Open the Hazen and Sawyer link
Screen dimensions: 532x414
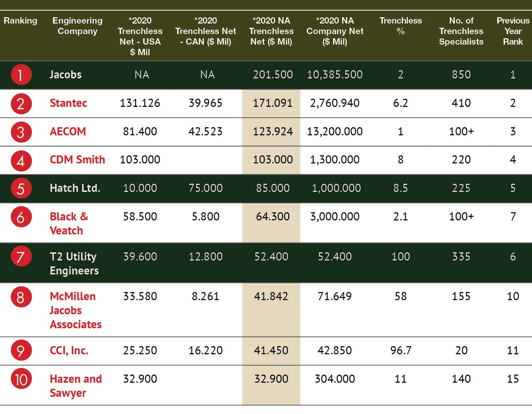(x=76, y=386)
